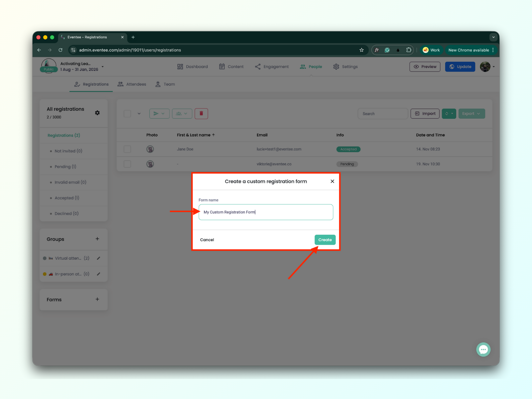The image size is (532, 399).
Task: Reload the browser page
Action: (61, 50)
